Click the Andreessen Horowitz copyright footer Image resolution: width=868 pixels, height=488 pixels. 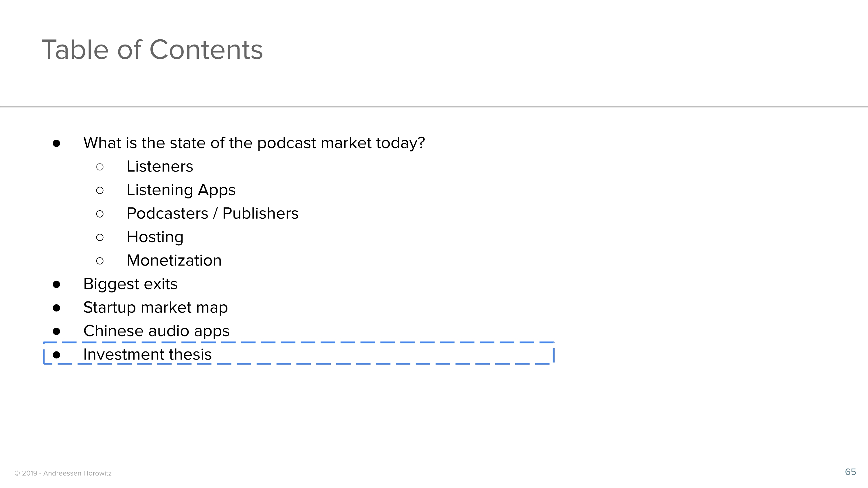click(63, 473)
